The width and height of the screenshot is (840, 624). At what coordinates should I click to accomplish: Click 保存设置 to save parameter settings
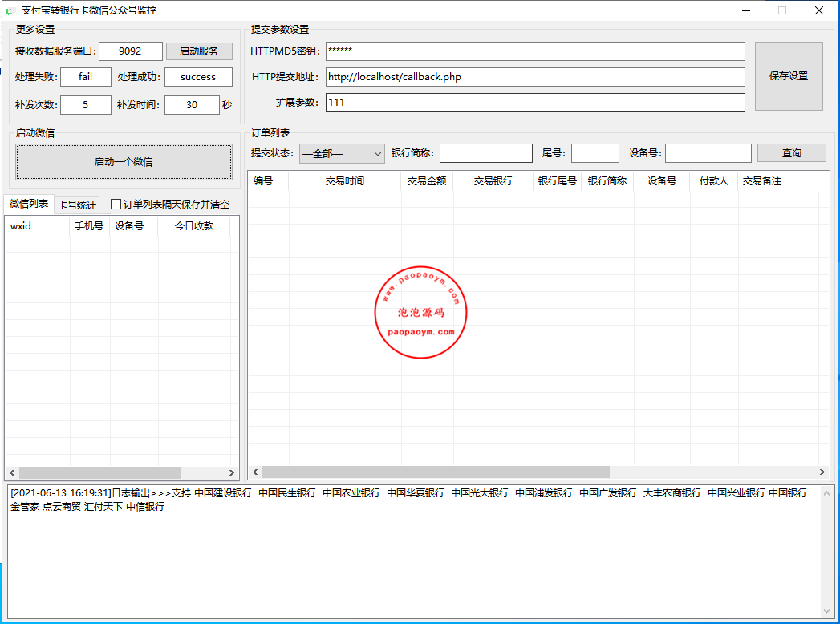[788, 76]
